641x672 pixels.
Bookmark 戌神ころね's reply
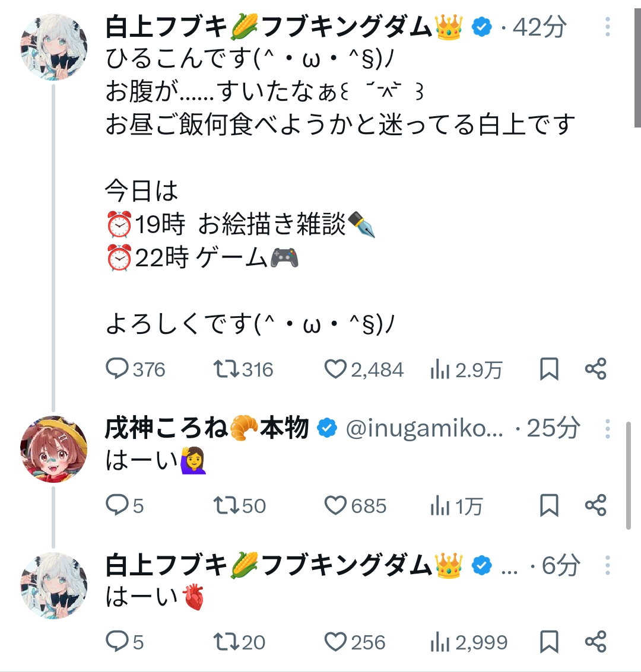(x=549, y=505)
